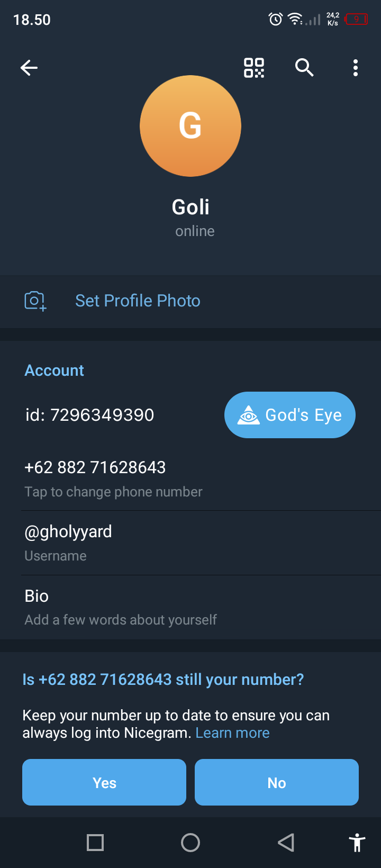This screenshot has width=381, height=868.
Task: Tap the alarm clock status icon
Action: click(276, 20)
